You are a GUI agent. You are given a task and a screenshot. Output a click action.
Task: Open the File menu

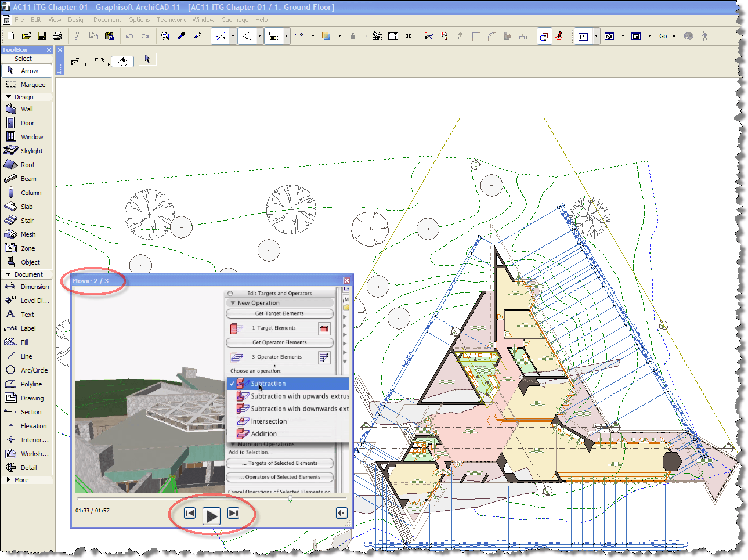coord(19,20)
